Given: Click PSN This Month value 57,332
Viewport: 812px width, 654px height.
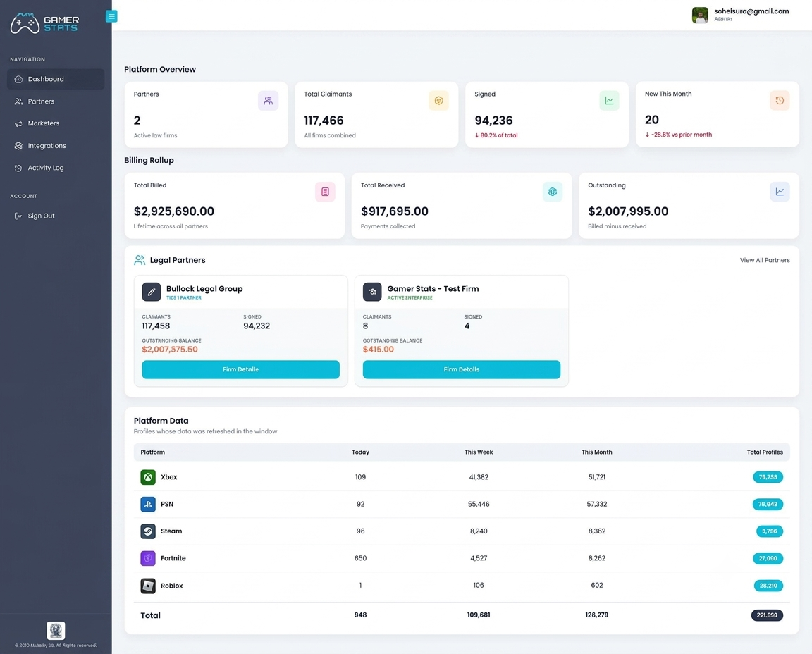Looking at the screenshot, I should pos(596,504).
